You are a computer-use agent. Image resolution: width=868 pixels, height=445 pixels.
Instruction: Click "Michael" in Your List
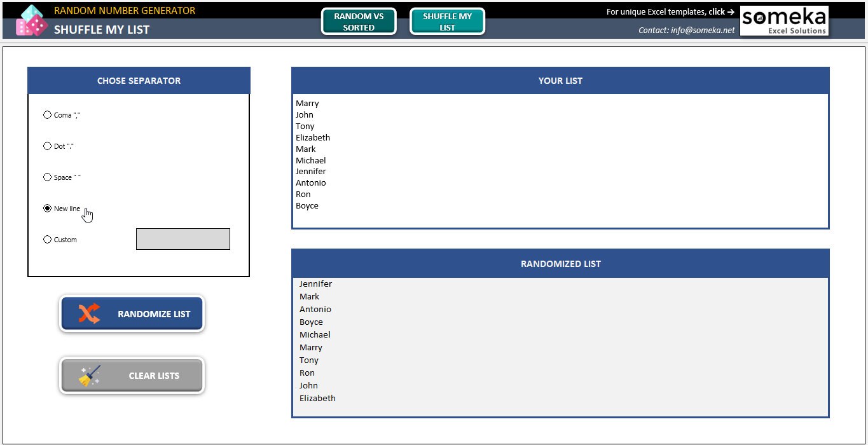(x=311, y=161)
